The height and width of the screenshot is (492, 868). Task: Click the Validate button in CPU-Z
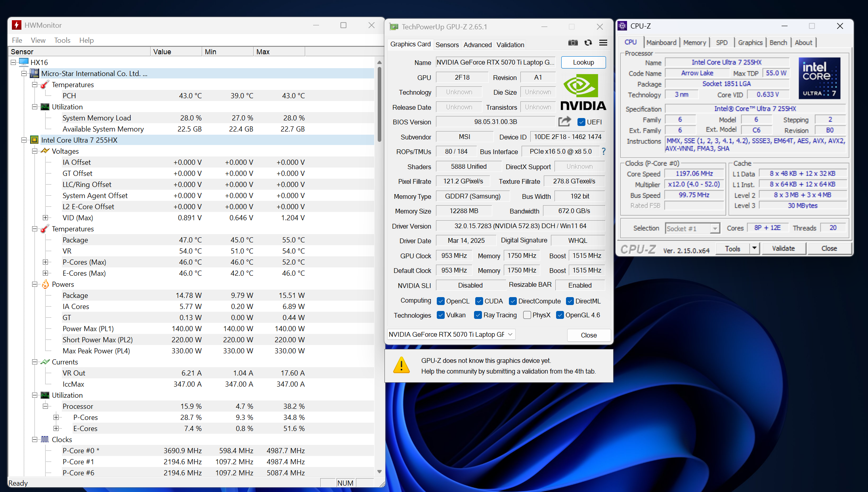783,248
